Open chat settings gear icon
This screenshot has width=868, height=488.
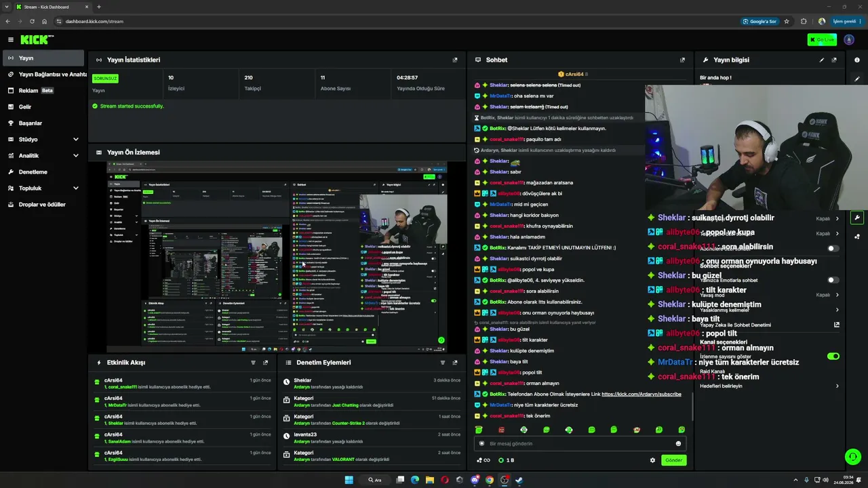pos(653,460)
